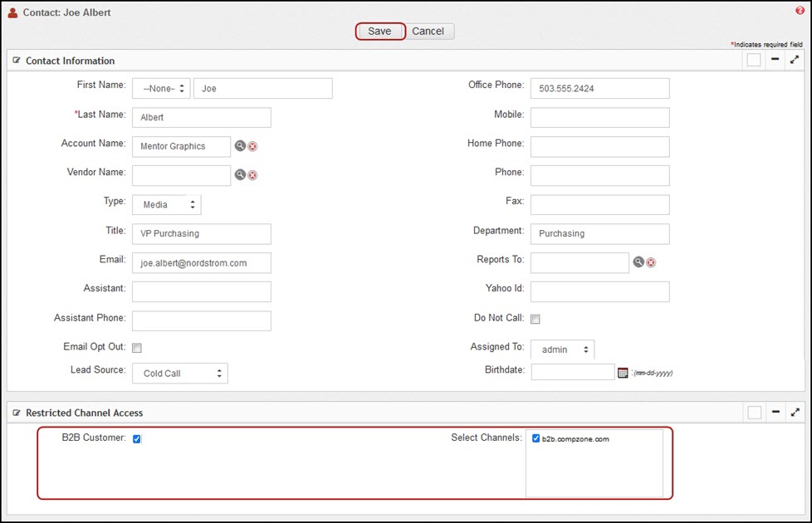
Task: Toggle the Email Opt Out checkbox
Action: [x=137, y=348]
